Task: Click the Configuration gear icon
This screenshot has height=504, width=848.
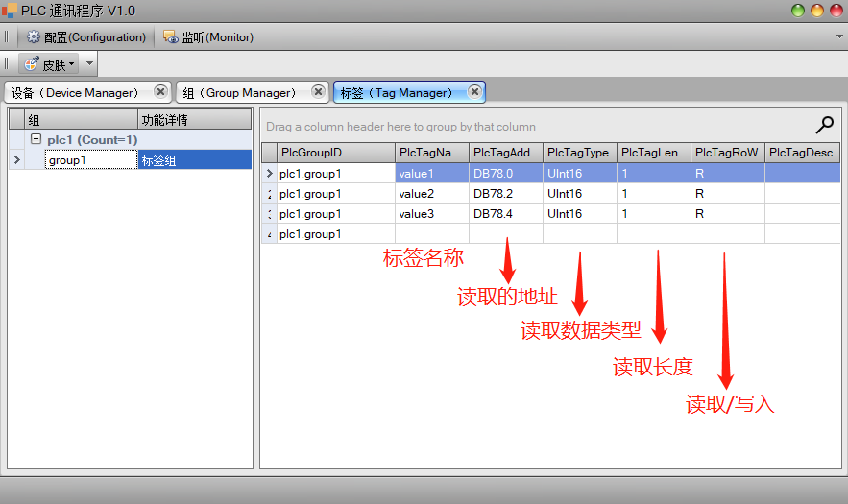Action: (x=34, y=36)
